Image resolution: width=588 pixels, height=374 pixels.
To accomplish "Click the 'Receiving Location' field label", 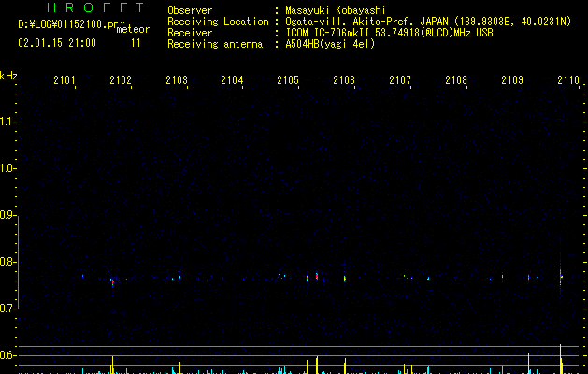I will point(218,22).
